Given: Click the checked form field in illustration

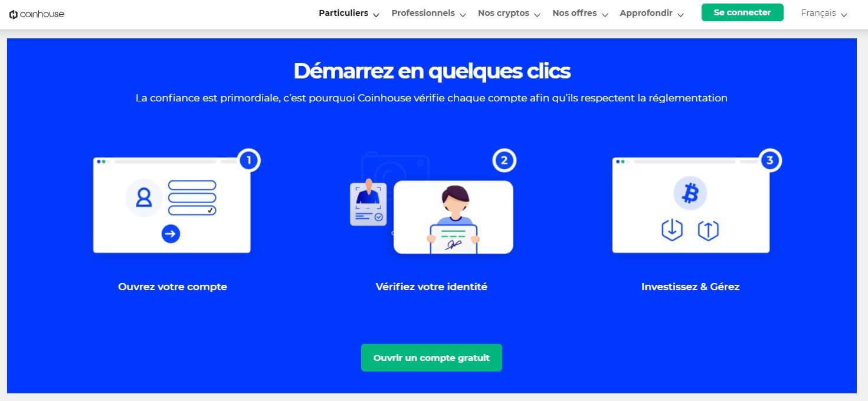Looking at the screenshot, I should [x=192, y=211].
